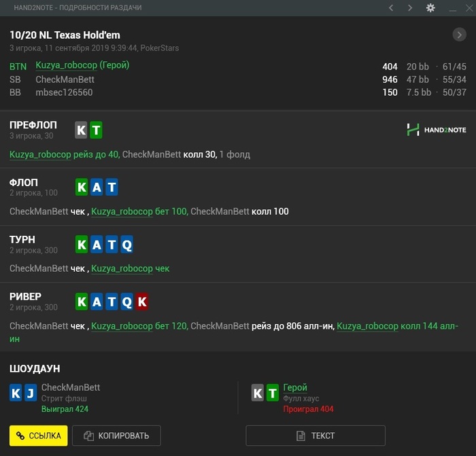The height and width of the screenshot is (456, 476).
Task: Click blue T card on the turn row
Action: [x=112, y=244]
